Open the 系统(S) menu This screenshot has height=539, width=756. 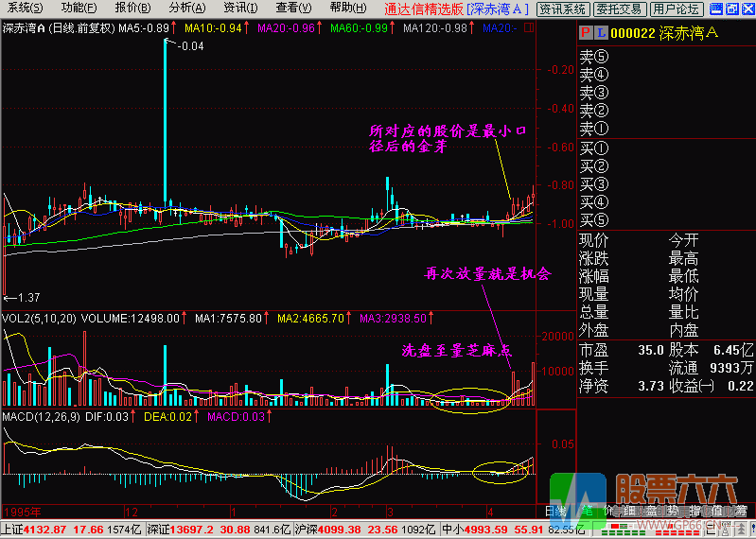click(19, 9)
